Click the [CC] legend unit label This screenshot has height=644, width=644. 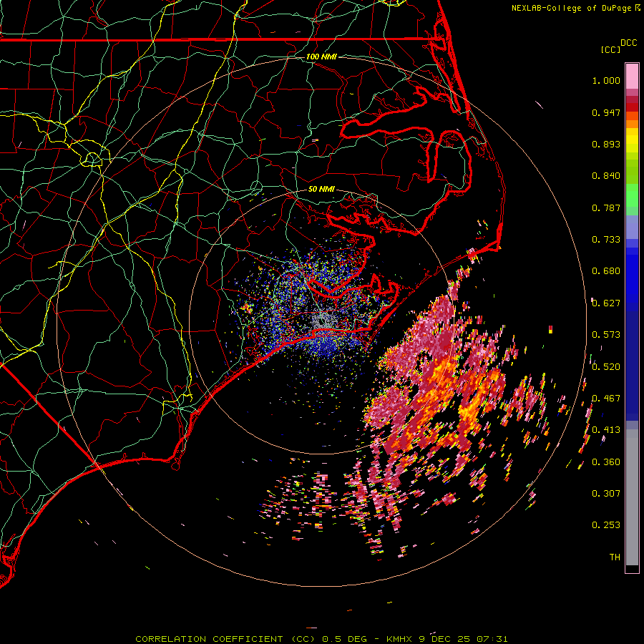pos(610,49)
